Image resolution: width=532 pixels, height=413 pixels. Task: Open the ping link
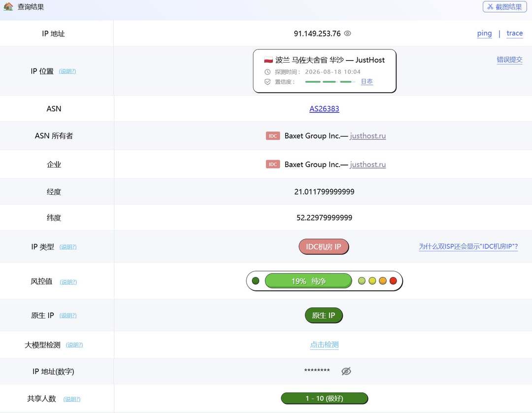(484, 33)
